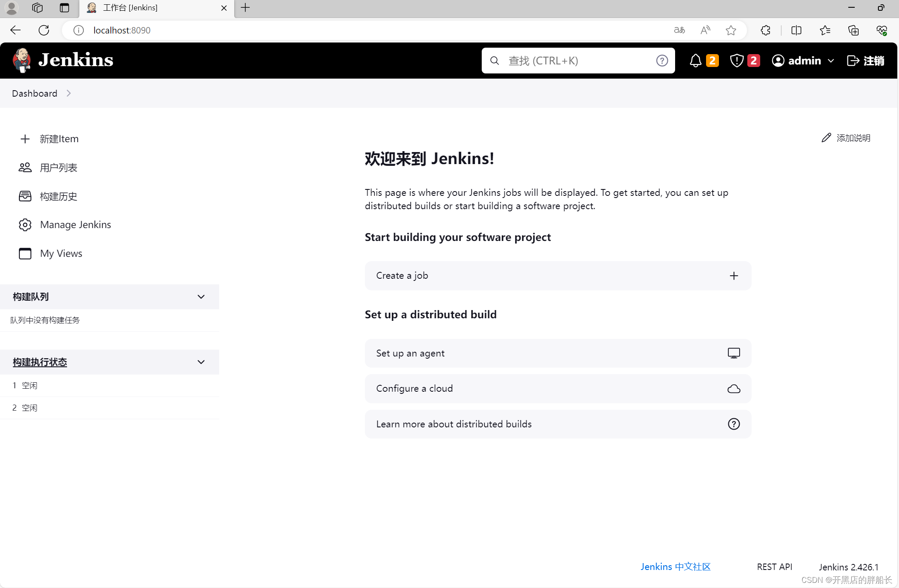Open security warnings shield icon

(x=737, y=61)
